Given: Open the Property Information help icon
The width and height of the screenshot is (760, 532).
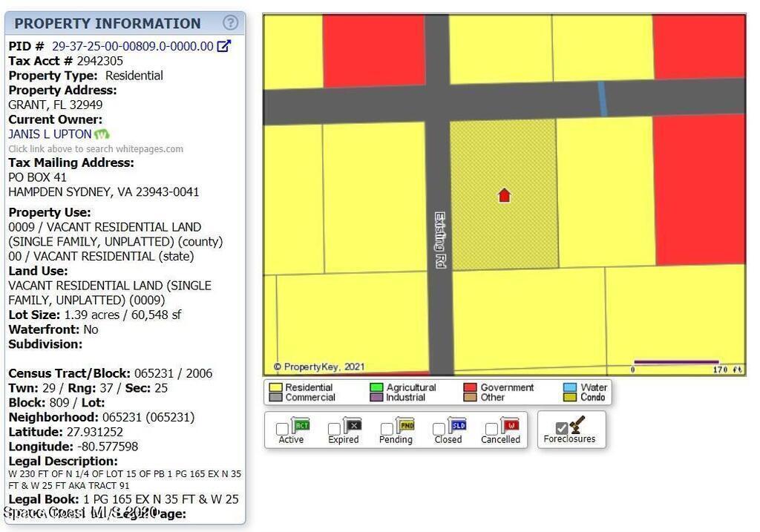Looking at the screenshot, I should (x=232, y=23).
